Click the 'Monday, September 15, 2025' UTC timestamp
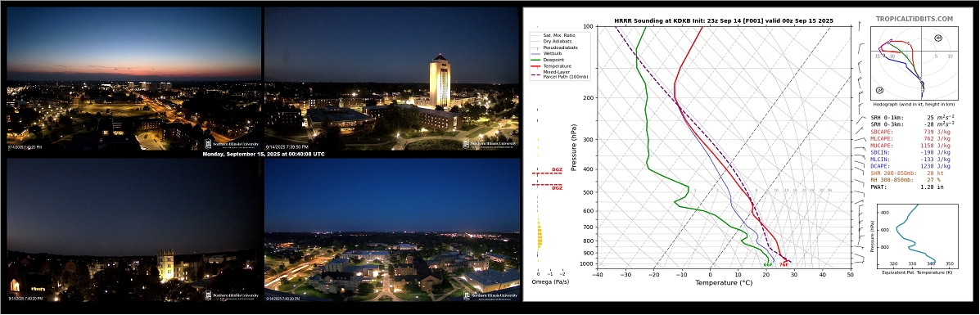980x315 pixels. [264, 154]
